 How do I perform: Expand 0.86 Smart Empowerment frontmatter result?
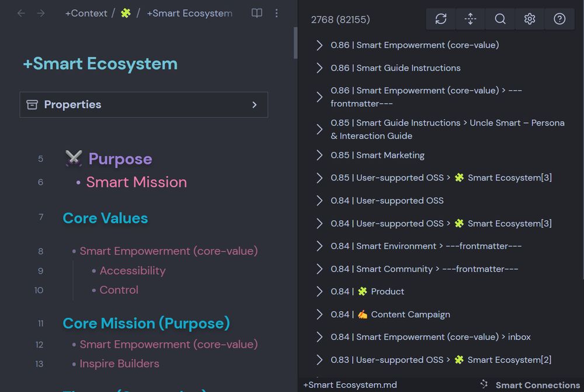319,97
